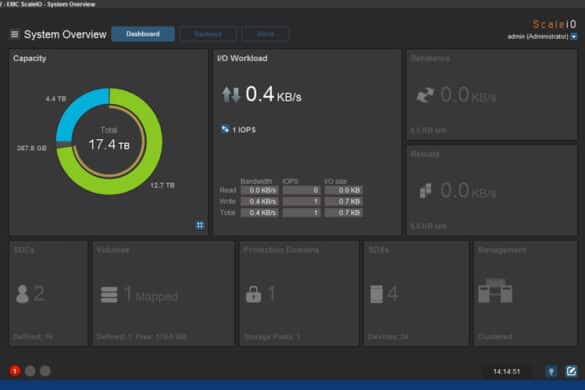Image resolution: width=585 pixels, height=390 pixels.
Task: Click the 1 IOPS text
Action: point(244,130)
